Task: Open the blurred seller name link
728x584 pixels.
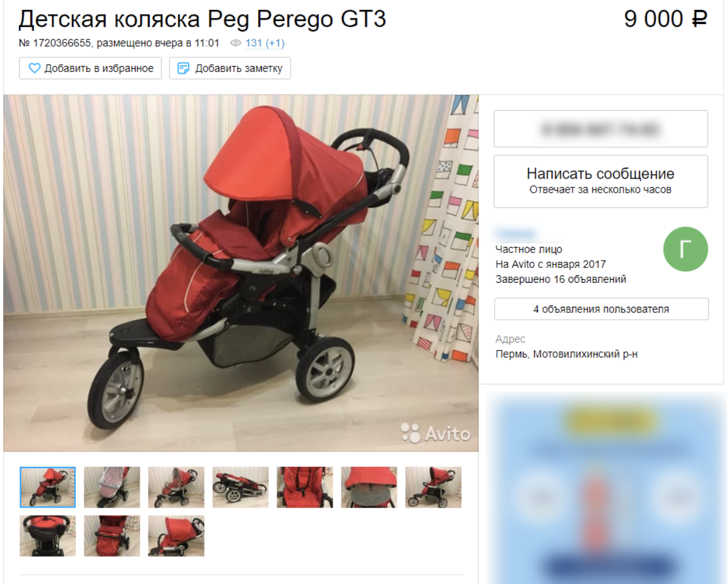Action: [516, 233]
